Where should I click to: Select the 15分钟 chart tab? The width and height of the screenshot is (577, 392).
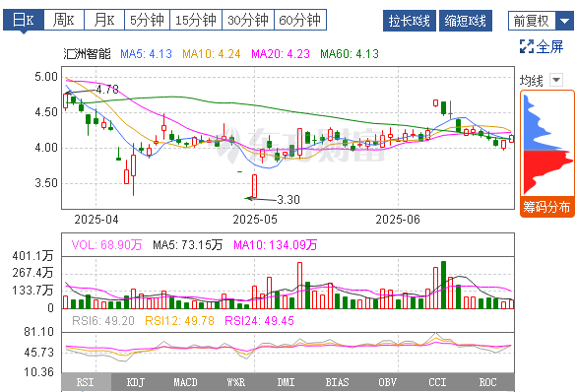[196, 20]
